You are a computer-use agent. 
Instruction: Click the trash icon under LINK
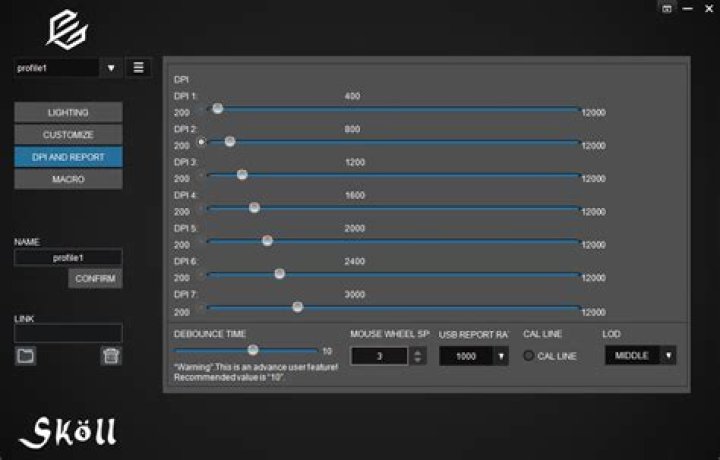pyautogui.click(x=111, y=356)
